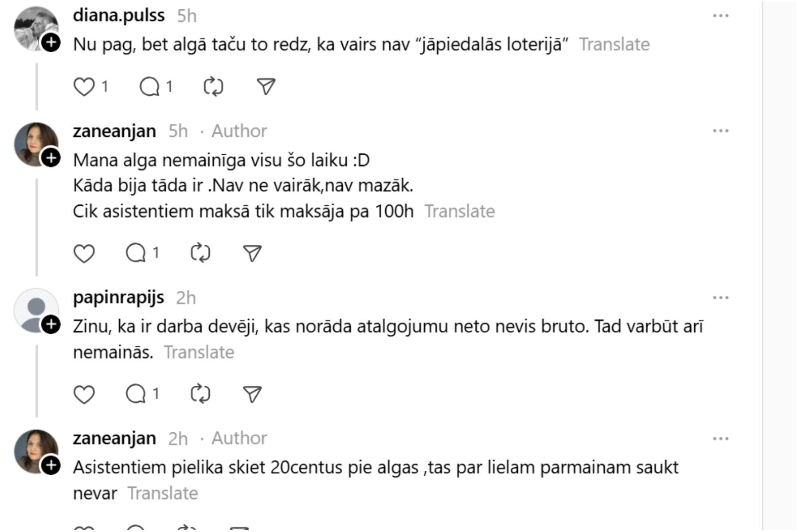Reply to papinrapijs's comment
Screen dimensions: 798x532
tap(136, 394)
